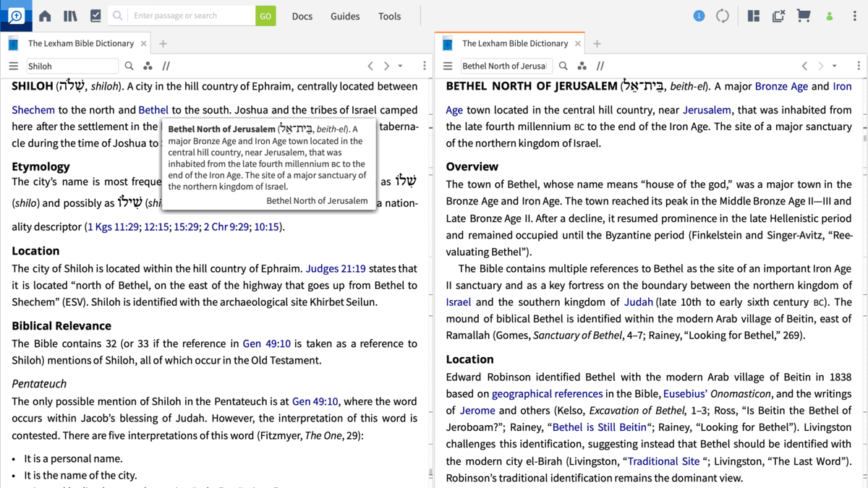Click the search icon in Bethel panel

click(563, 66)
